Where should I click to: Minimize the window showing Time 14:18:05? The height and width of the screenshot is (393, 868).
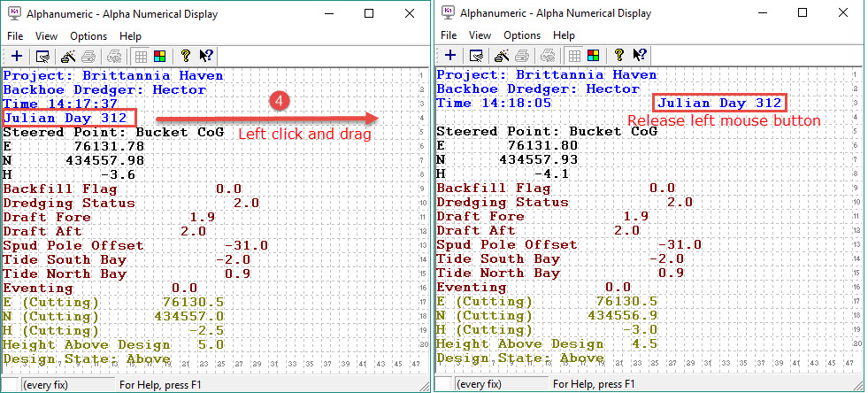coord(762,12)
